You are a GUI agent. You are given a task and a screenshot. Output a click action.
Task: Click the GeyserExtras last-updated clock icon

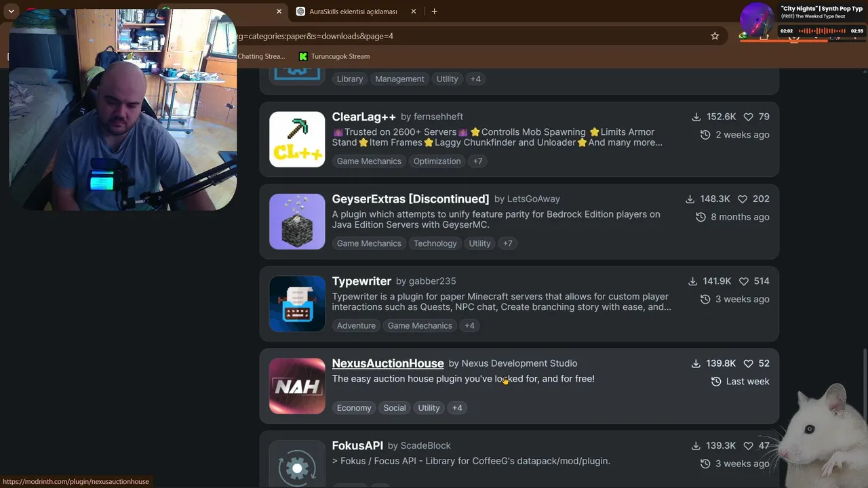701,217
